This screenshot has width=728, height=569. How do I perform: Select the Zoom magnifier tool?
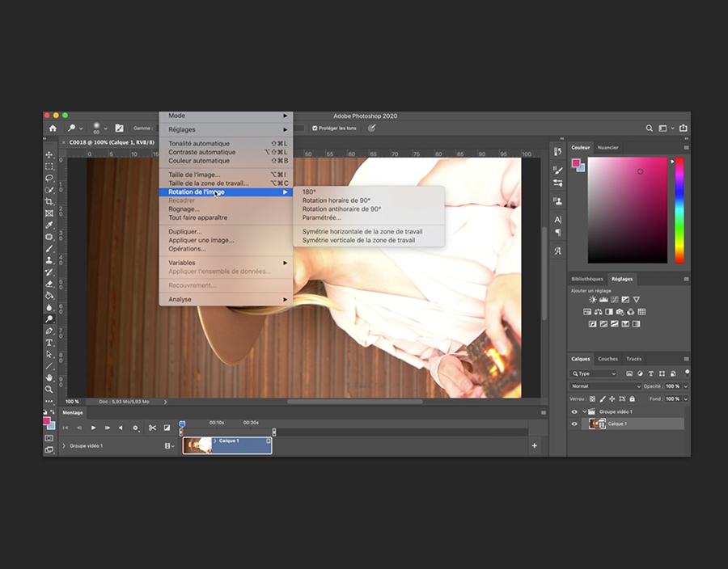coord(49,389)
